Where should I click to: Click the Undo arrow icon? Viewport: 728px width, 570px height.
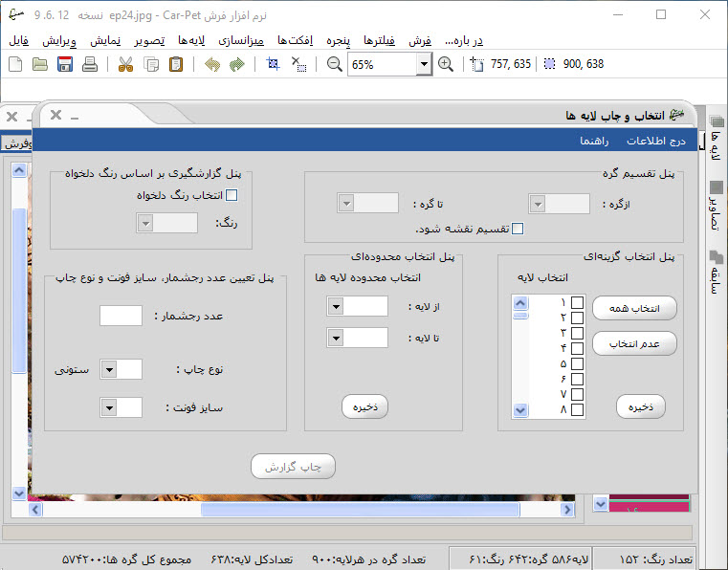(x=211, y=65)
